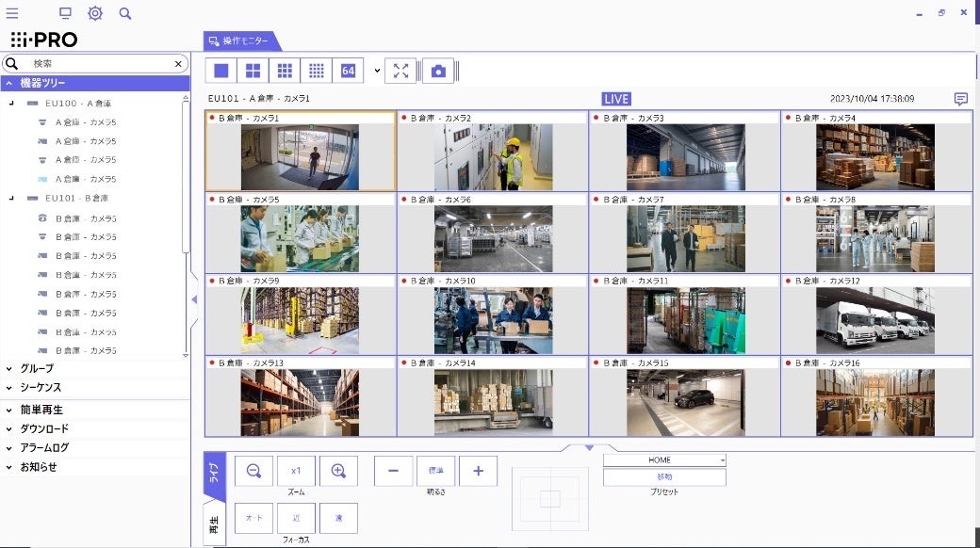Clear the search field with X

coord(178,64)
